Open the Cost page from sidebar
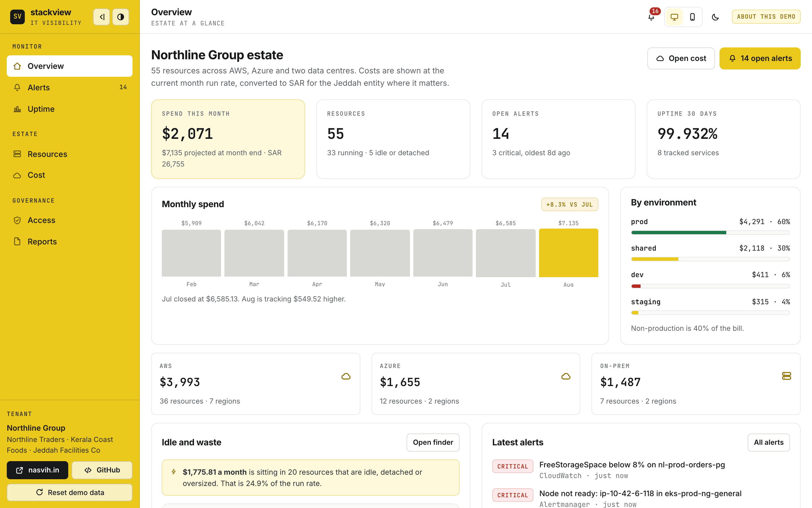Image resolution: width=812 pixels, height=508 pixels. click(x=69, y=175)
